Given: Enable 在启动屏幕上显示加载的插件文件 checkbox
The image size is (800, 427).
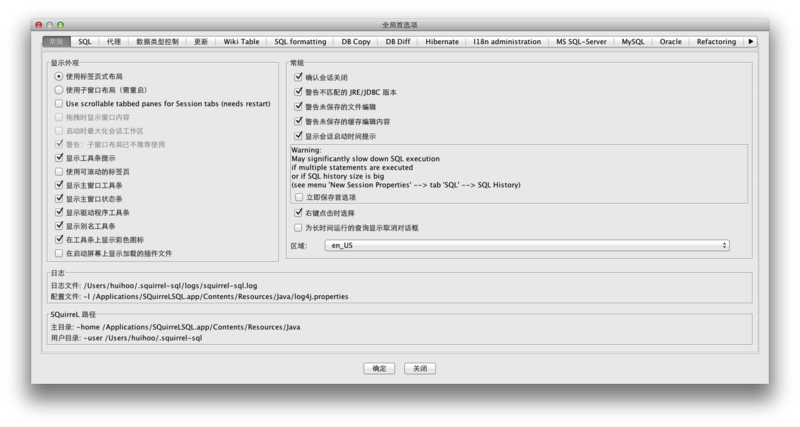Looking at the screenshot, I should (x=59, y=253).
